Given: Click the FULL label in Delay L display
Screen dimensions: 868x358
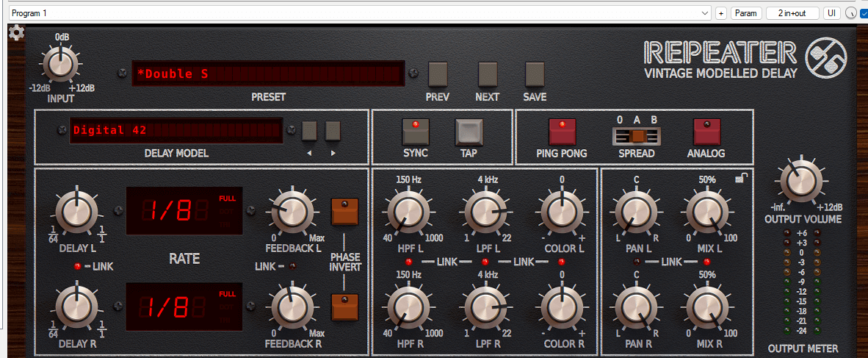Looking at the screenshot, I should [226, 198].
